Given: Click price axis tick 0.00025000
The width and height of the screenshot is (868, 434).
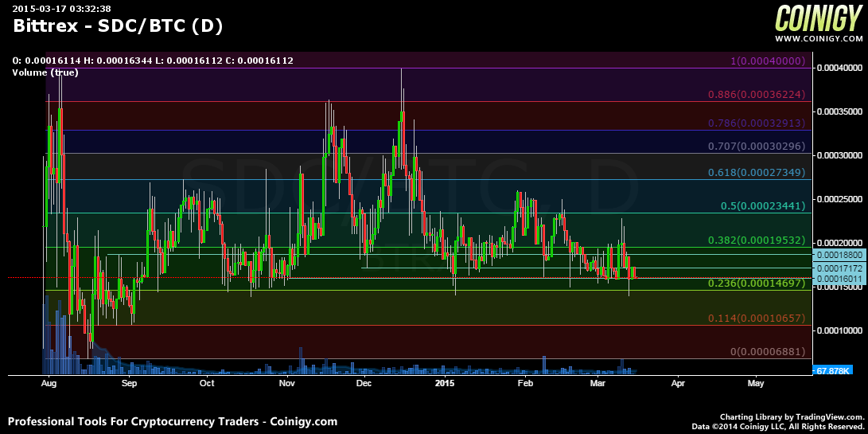Looking at the screenshot, I should coord(842,198).
